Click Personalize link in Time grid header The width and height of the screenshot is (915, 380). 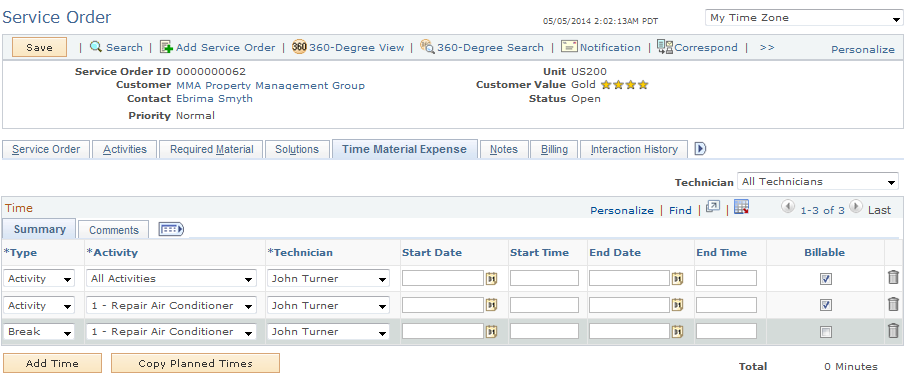point(622,210)
